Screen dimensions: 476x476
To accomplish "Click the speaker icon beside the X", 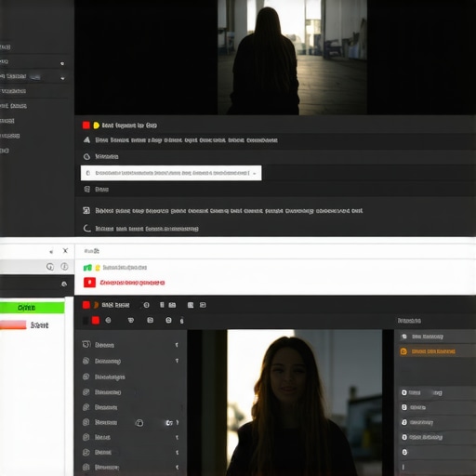I will [51, 251].
